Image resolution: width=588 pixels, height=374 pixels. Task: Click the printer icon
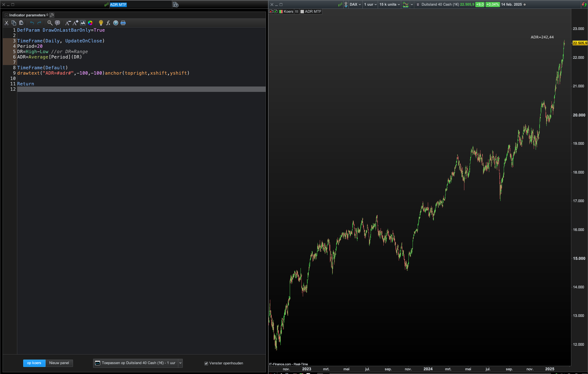coord(123,23)
